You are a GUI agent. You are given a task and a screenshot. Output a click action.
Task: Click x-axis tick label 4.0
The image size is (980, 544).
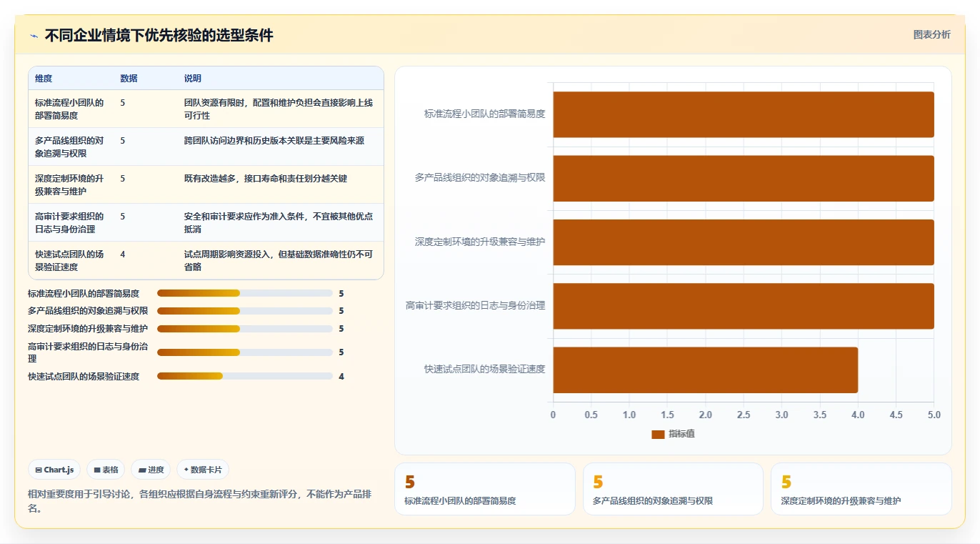click(x=858, y=415)
